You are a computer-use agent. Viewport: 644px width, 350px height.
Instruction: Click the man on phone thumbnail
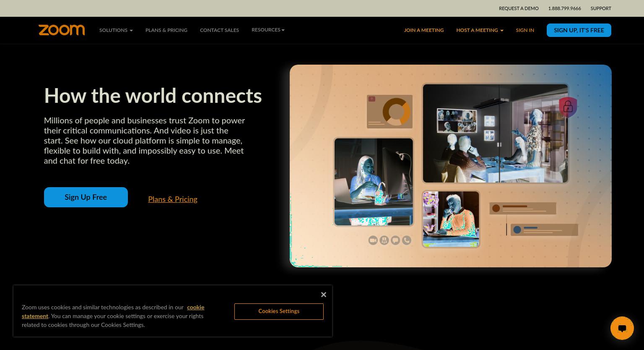pyautogui.click(x=451, y=219)
